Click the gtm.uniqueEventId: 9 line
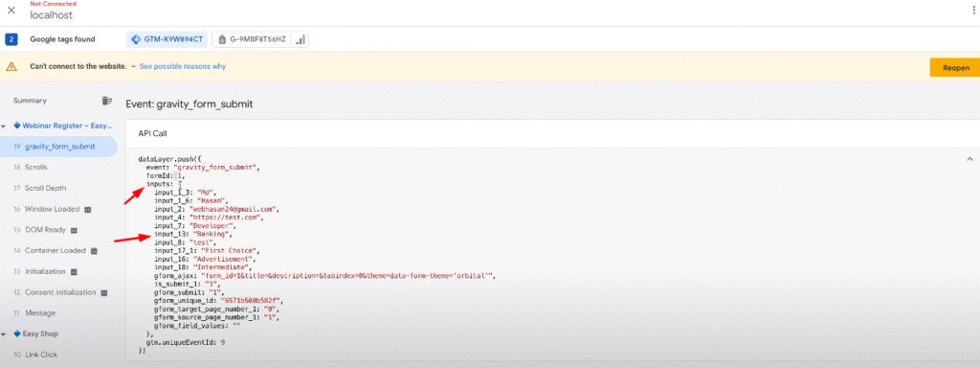The image size is (980, 368). point(186,342)
